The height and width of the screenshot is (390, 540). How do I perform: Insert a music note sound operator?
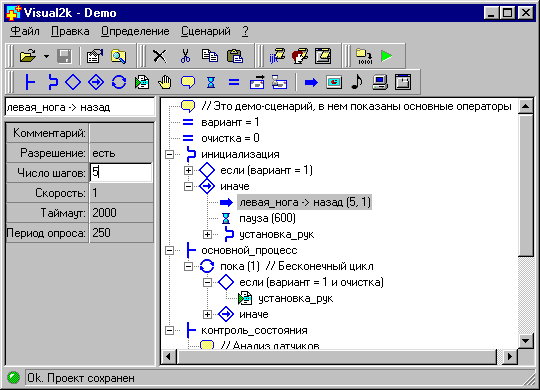click(x=357, y=82)
